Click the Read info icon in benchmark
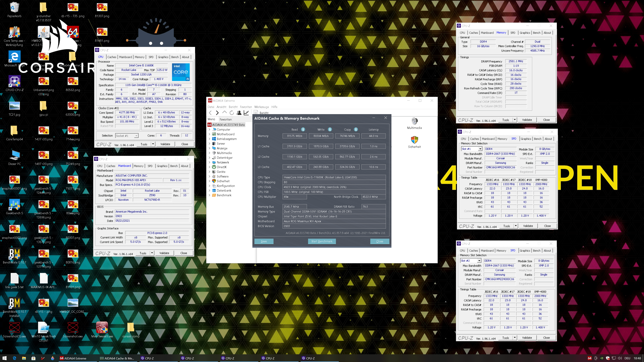Viewport: 644px width, 362px height. tap(303, 129)
